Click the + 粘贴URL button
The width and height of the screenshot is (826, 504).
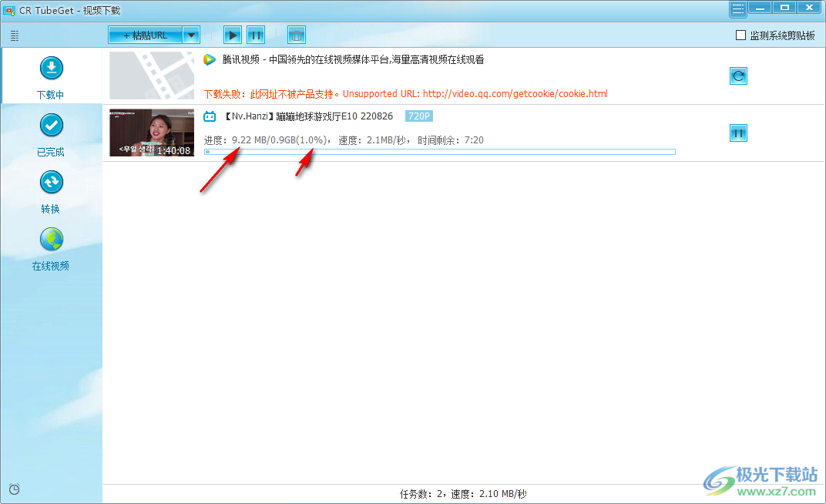coord(146,35)
